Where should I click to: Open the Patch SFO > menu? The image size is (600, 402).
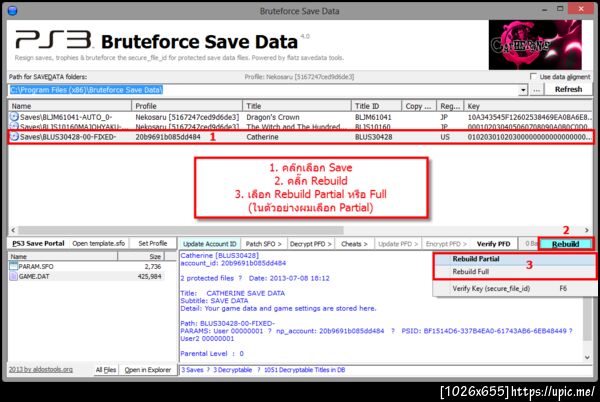(x=264, y=244)
